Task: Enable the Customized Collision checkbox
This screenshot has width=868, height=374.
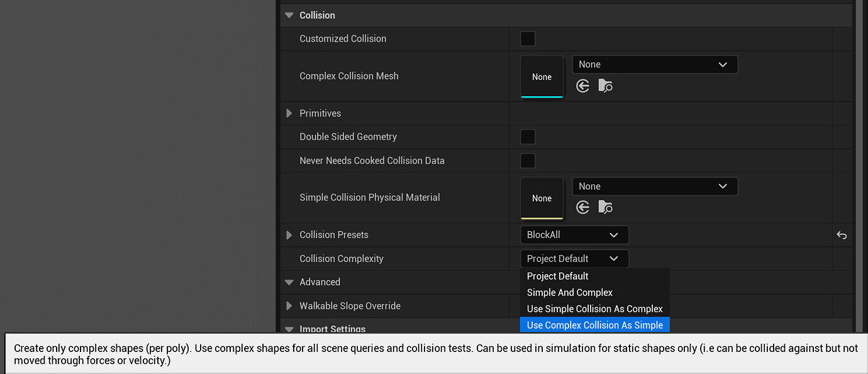Action: 528,39
